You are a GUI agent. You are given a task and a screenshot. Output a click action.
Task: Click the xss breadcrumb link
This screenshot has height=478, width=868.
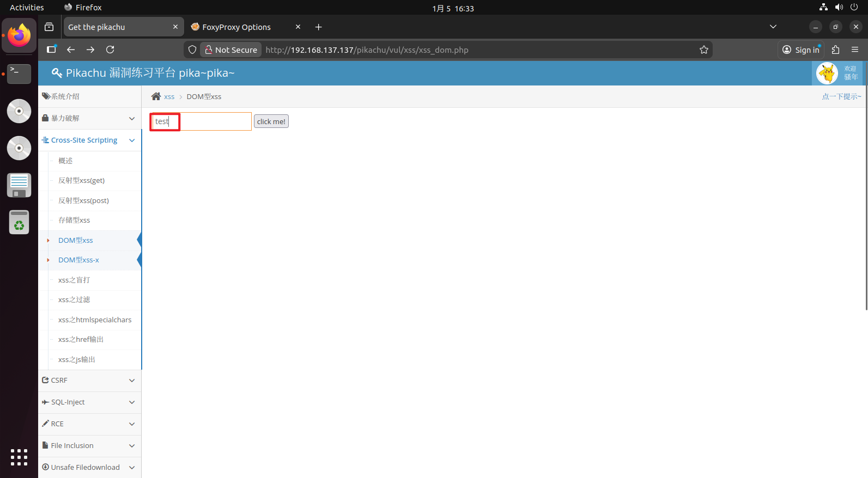pyautogui.click(x=169, y=96)
